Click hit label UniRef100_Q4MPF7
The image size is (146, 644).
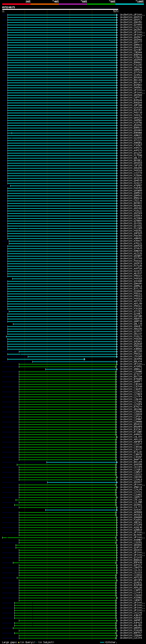point(131,382)
